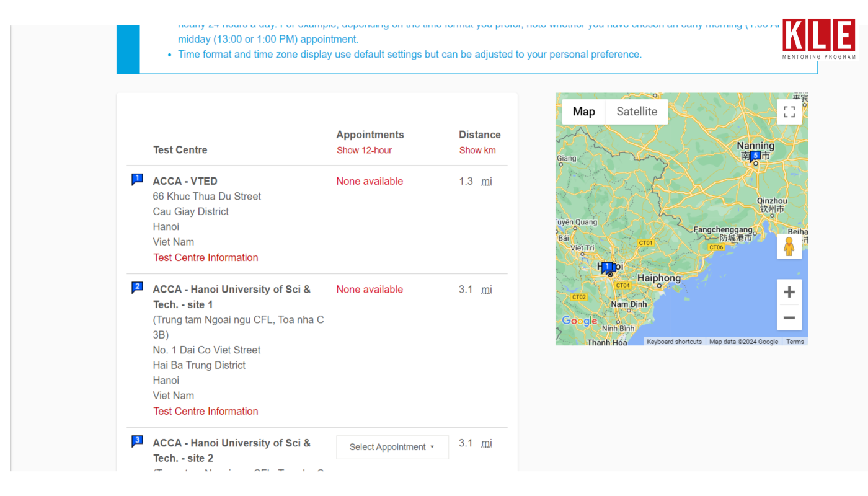Viewport: 868px width, 496px height.
Task: Switch the map to Map view
Action: [x=584, y=112]
